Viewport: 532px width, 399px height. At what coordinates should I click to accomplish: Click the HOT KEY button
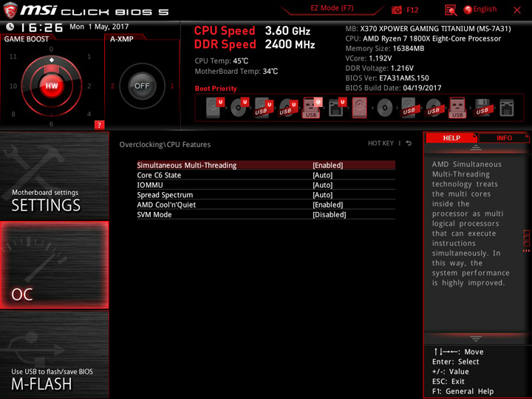pyautogui.click(x=381, y=143)
